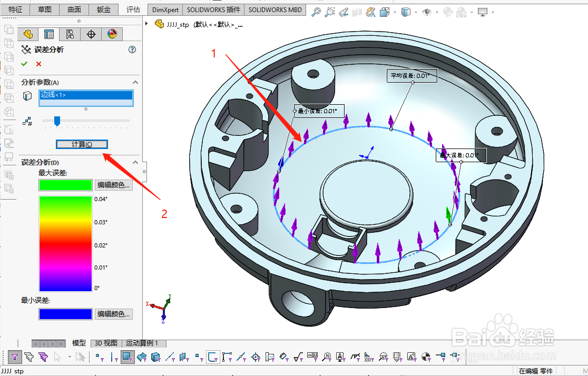Open the SOLIDWORKS 插件 tab
The height and width of the screenshot is (376, 588).
[213, 10]
